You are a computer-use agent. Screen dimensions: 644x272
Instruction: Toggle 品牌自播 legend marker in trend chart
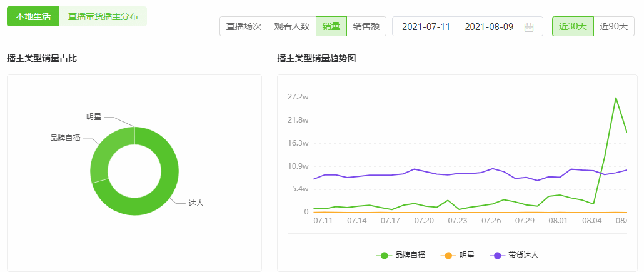pos(384,255)
